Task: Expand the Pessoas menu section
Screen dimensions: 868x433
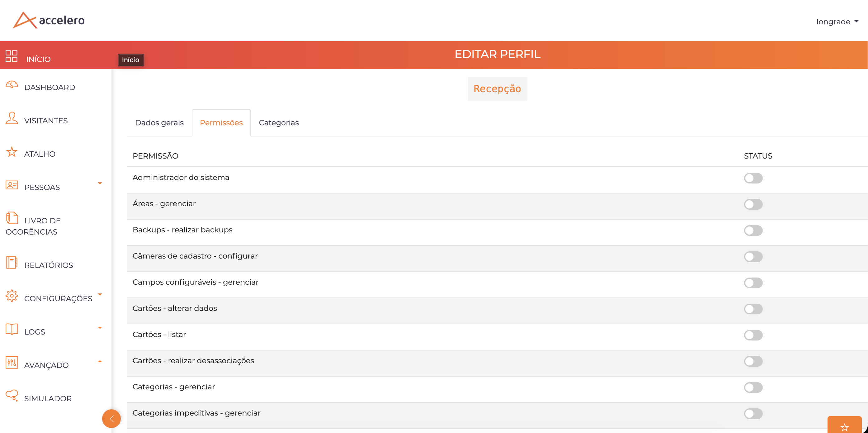Action: tap(100, 183)
